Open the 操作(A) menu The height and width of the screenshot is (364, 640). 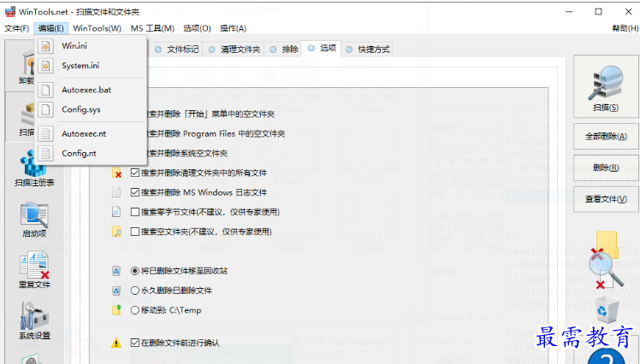pos(233,28)
